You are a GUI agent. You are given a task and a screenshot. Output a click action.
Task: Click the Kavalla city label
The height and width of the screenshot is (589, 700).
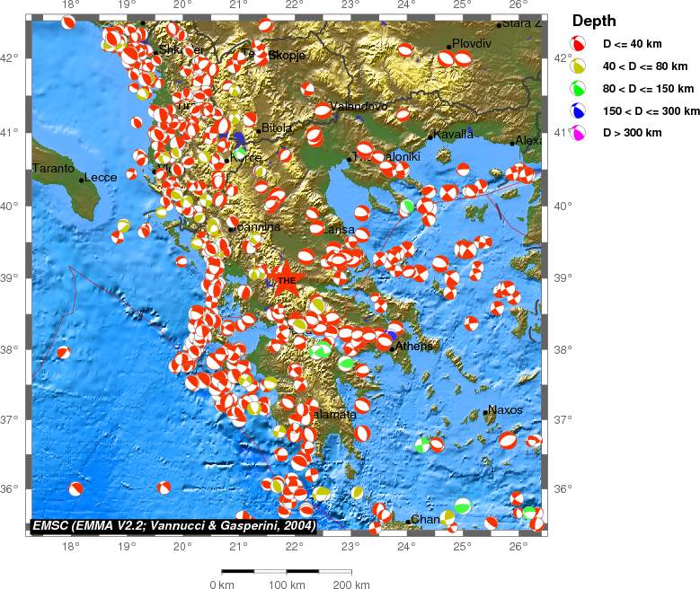pyautogui.click(x=454, y=135)
